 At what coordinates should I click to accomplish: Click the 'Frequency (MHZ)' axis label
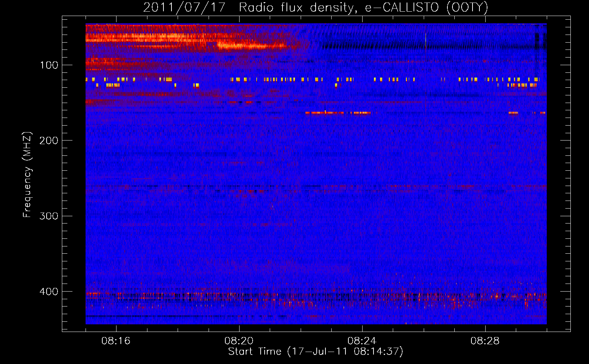coord(27,175)
